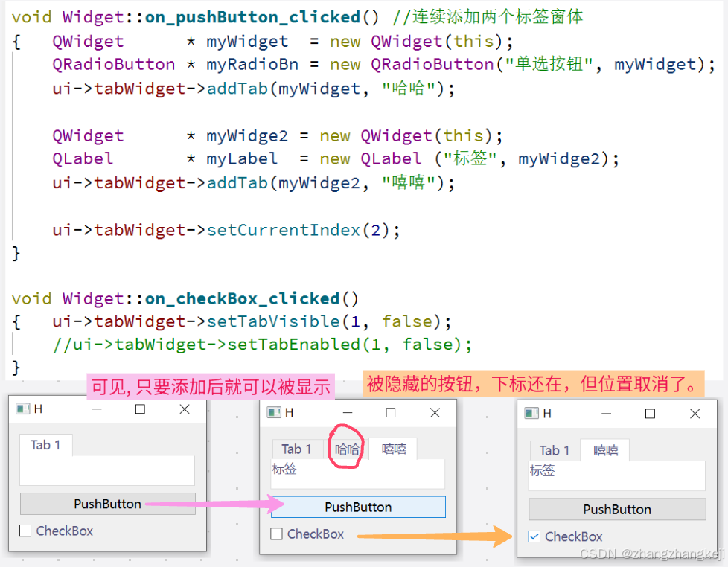The width and height of the screenshot is (728, 567).
Task: Click the on_checkBox_clicked function name in code
Action: click(242, 299)
